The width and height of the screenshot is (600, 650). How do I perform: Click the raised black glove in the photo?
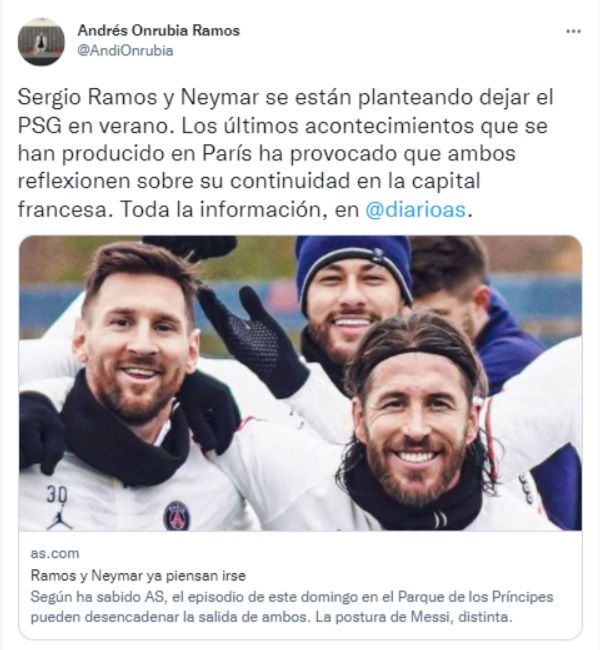click(x=254, y=339)
